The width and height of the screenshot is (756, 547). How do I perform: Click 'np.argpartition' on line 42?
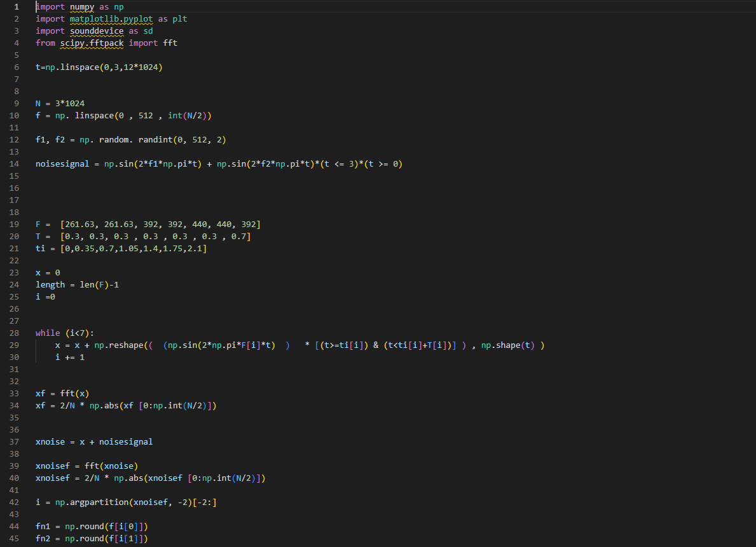click(x=92, y=502)
